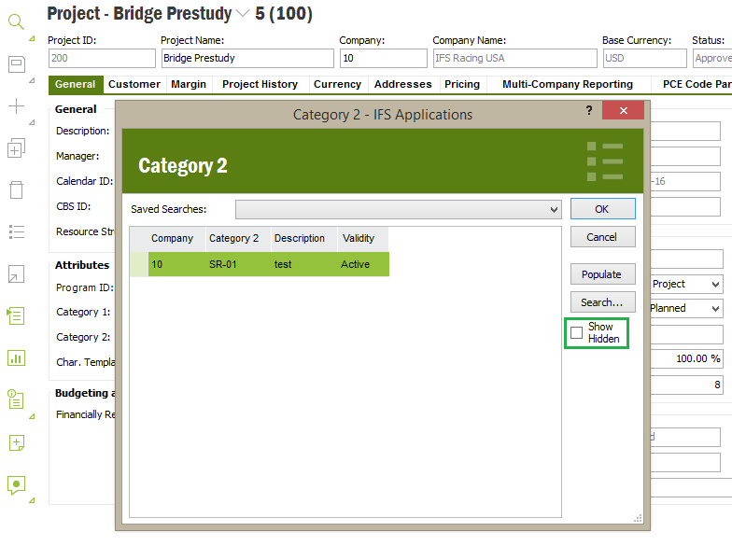Click the Project Name field
This screenshot has height=560, width=732.
[247, 58]
